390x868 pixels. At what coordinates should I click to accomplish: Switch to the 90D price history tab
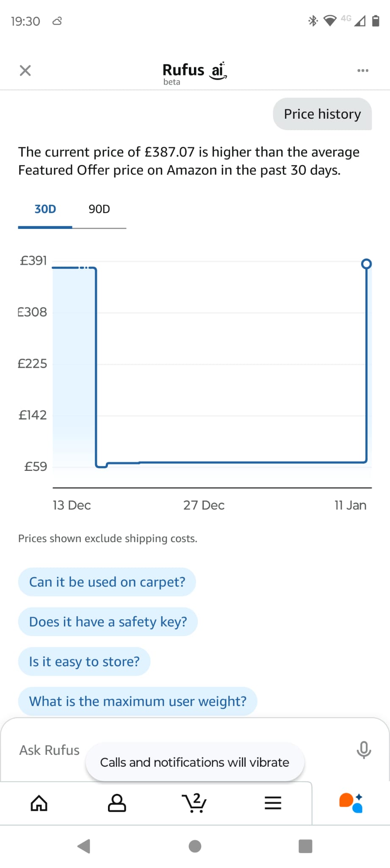99,209
